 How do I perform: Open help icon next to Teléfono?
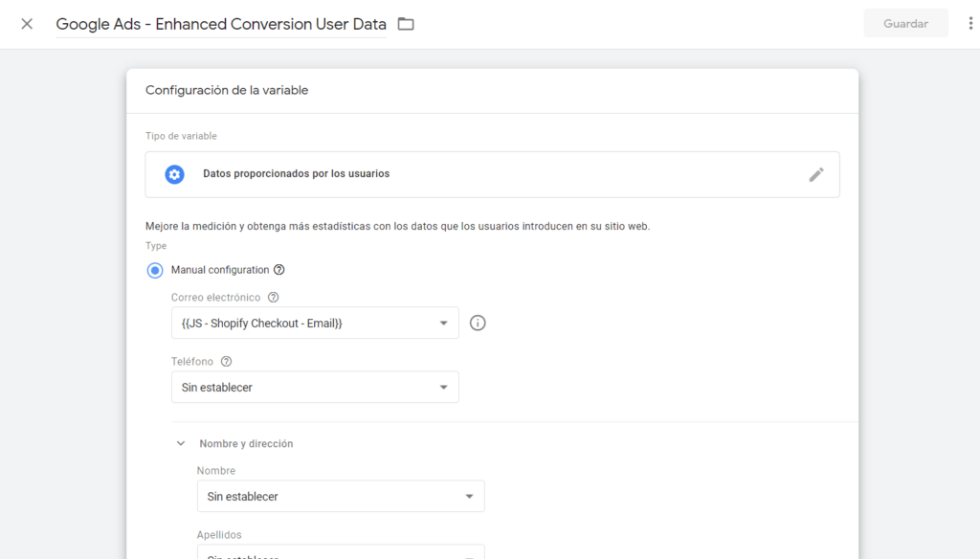[226, 362]
